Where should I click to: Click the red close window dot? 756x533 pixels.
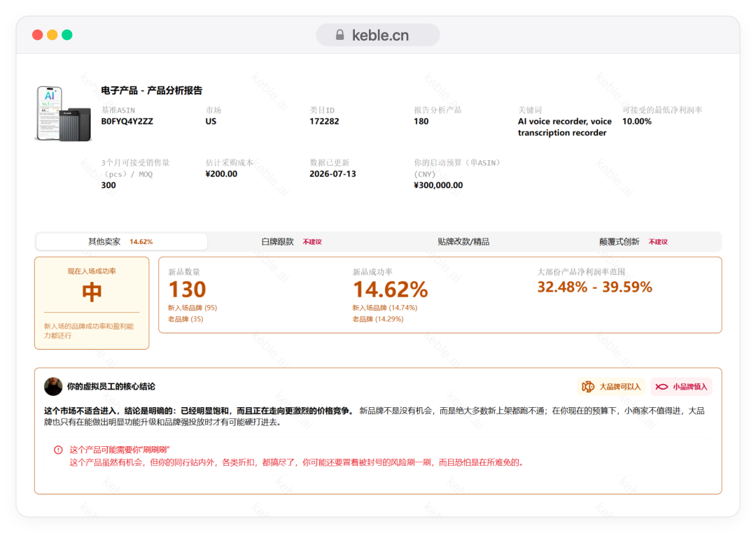38,35
